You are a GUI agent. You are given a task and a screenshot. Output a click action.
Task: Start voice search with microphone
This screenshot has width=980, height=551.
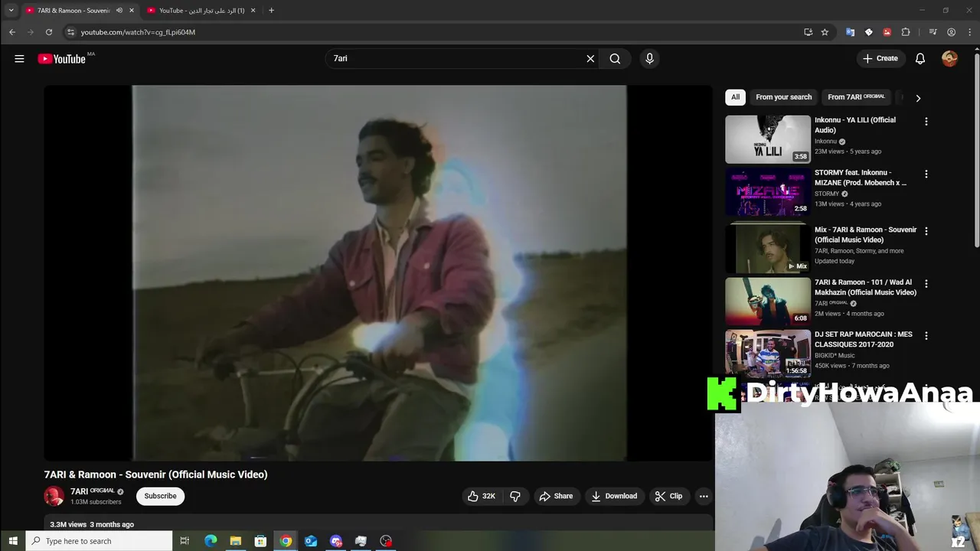(x=649, y=58)
